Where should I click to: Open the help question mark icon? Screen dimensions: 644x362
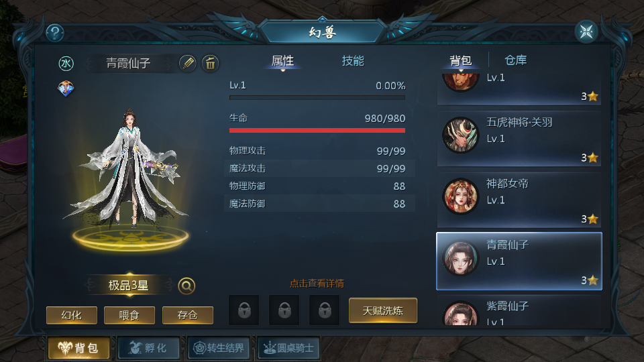pyautogui.click(x=55, y=33)
